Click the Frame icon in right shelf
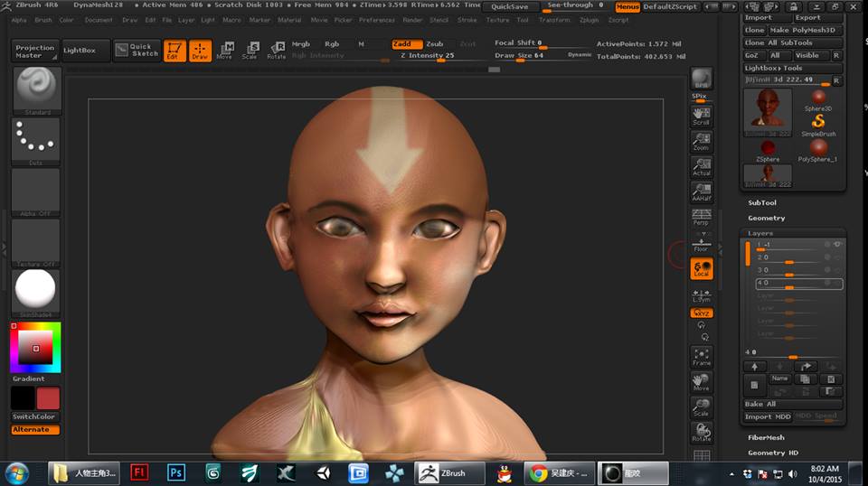Viewport: 868px width, 486px height. point(702,357)
